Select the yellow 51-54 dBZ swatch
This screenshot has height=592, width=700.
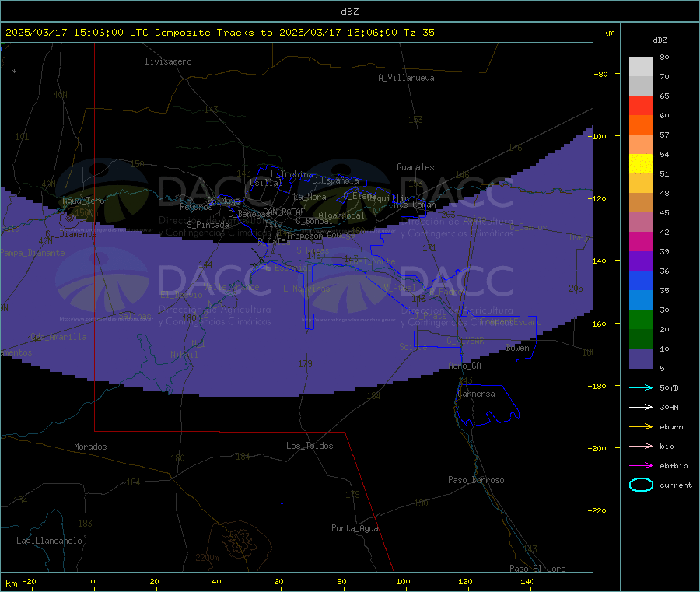coord(641,164)
